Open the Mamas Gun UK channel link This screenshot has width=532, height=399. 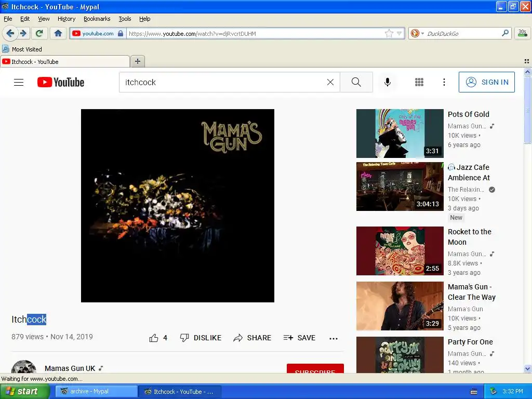[x=70, y=368]
